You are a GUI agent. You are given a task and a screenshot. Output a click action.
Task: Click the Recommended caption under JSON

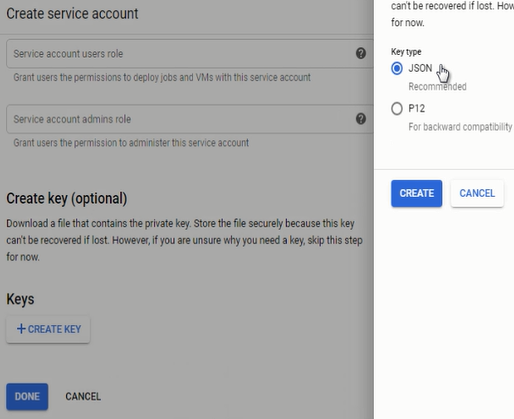point(437,87)
